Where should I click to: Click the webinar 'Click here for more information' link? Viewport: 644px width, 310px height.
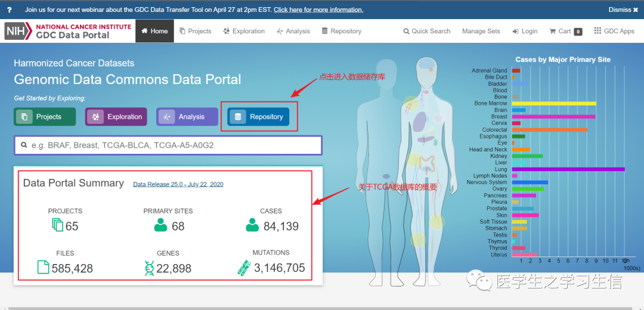318,10
